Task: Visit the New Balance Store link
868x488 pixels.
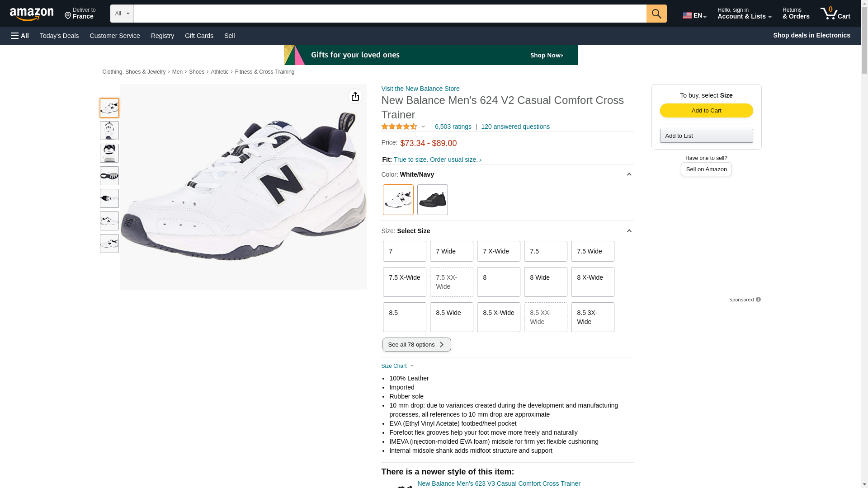Action: pos(420,89)
